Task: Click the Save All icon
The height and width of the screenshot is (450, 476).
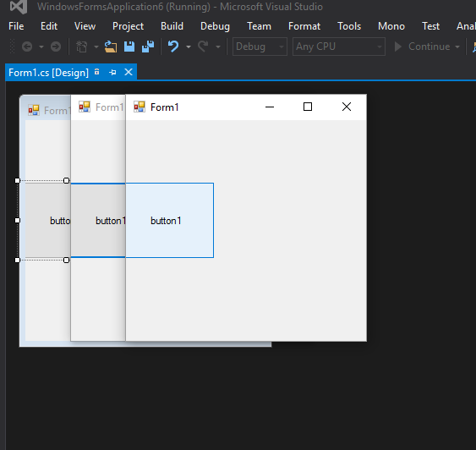Action: [x=148, y=47]
